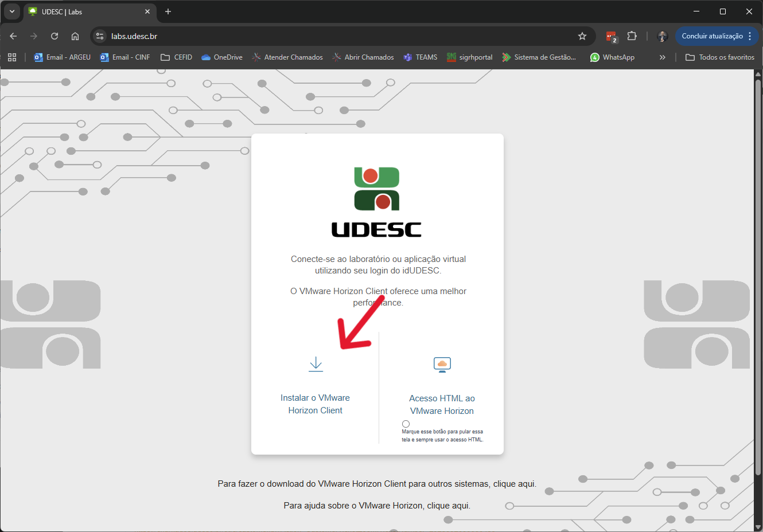Screen dimensions: 763x532
Task: Open the CEFID bookmarks folder
Action: pyautogui.click(x=177, y=57)
